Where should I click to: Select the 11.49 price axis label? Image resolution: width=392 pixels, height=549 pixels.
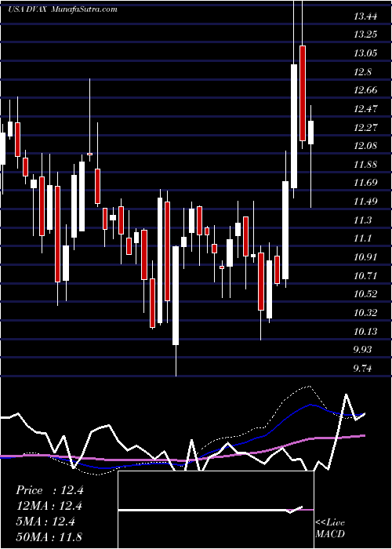coord(366,202)
